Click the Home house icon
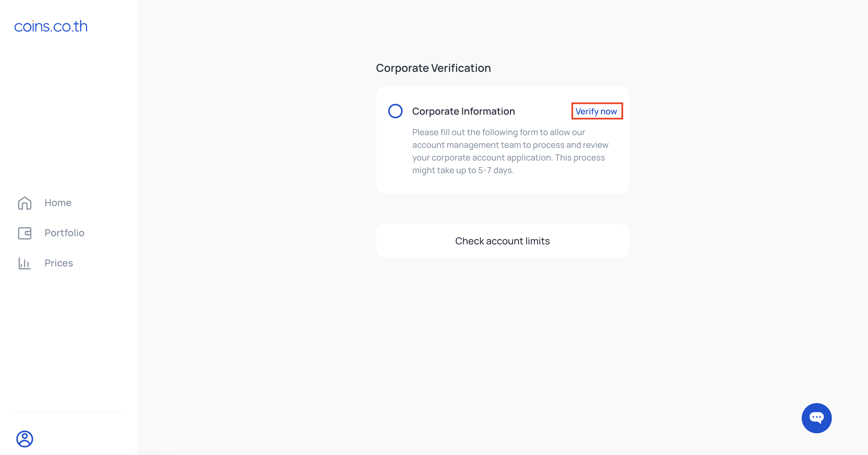Viewport: 868px width, 455px height. (25, 203)
